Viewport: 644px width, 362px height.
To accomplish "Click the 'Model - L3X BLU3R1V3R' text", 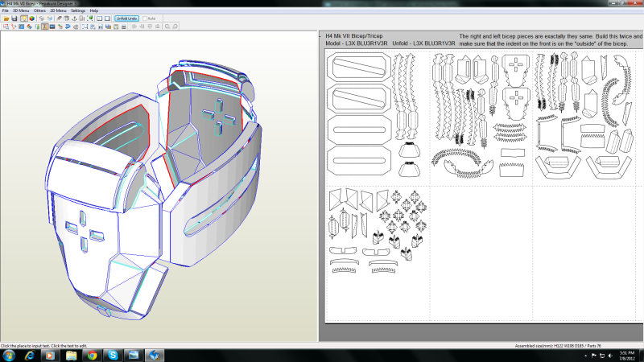I will tap(356, 43).
